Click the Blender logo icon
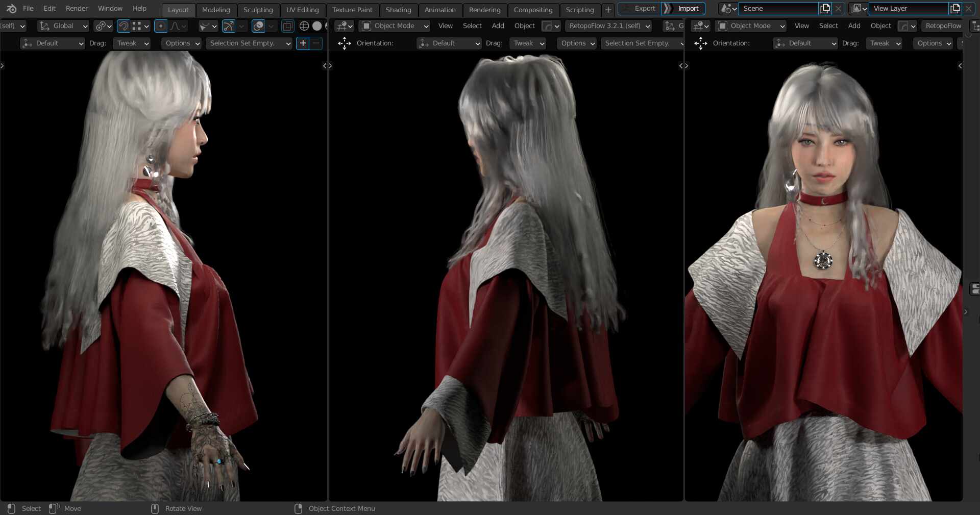The width and height of the screenshot is (980, 515). tap(11, 9)
